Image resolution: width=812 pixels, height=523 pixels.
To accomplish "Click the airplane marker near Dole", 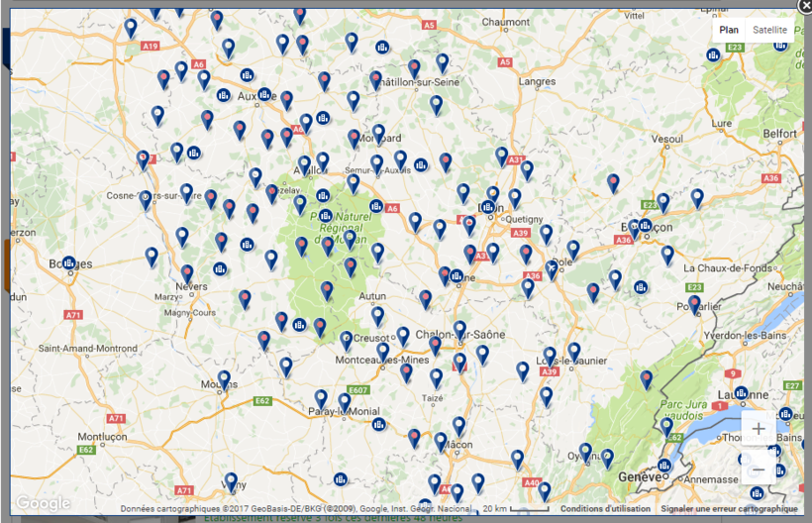I will [x=552, y=267].
